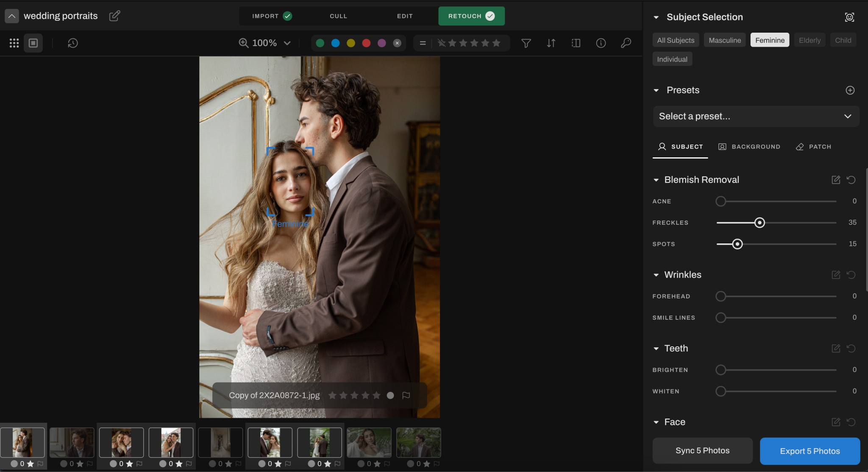Switch to grid view
The image size is (868, 472).
point(14,43)
